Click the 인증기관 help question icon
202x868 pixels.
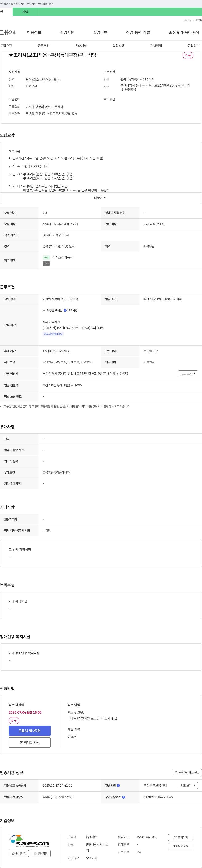pyautogui.click(x=118, y=785)
